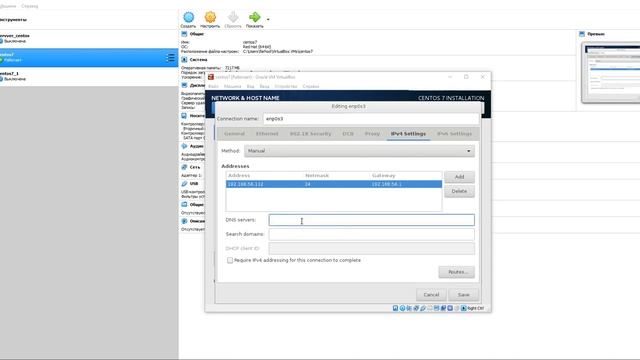Click the Описание section icon

[x=184, y=221]
